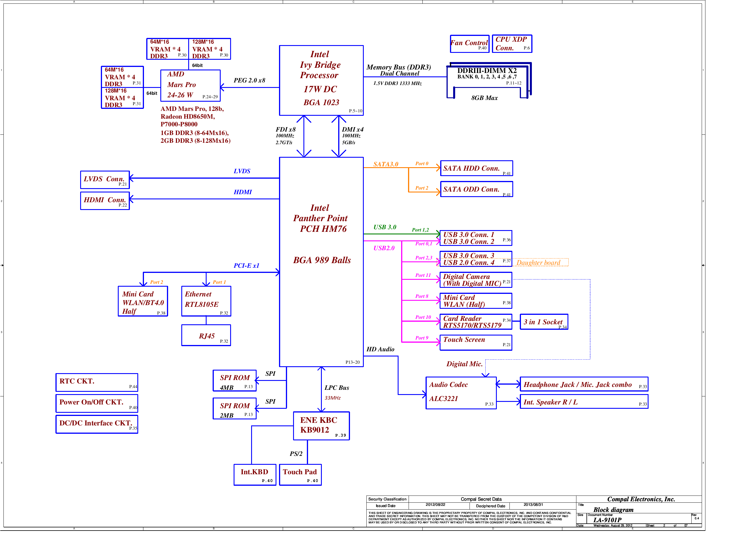Click the orange Port 0 SATA label
The width and height of the screenshot is (756, 534).
click(x=422, y=164)
